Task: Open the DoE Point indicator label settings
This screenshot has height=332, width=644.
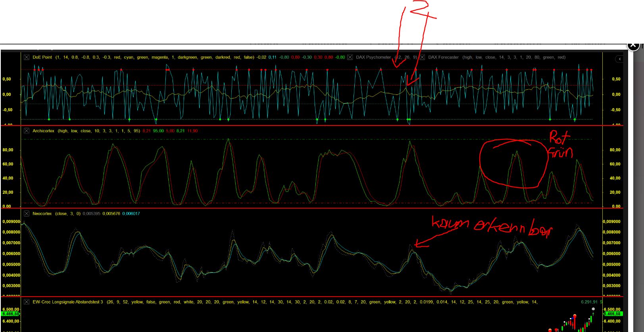Action: 42,57
